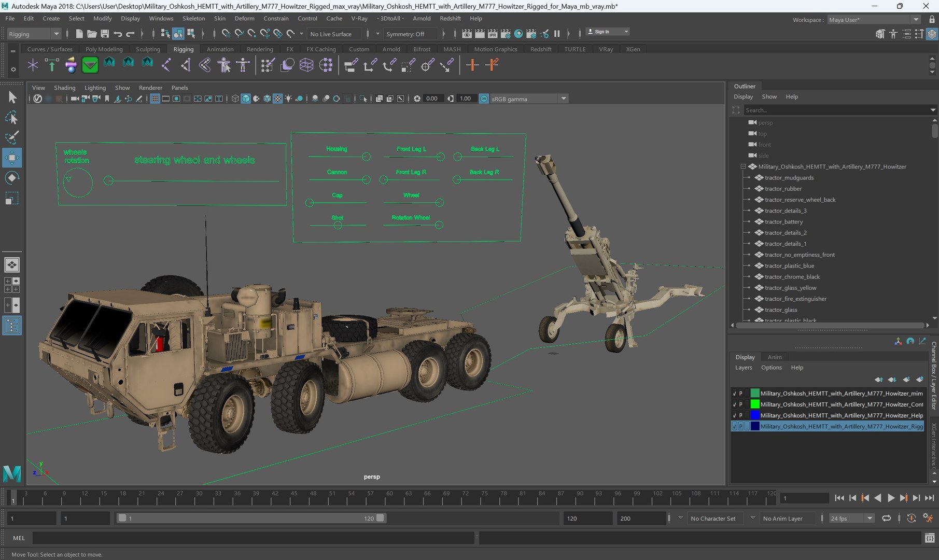The height and width of the screenshot is (560, 939).
Task: Open the Sign In dropdown
Action: point(608,32)
